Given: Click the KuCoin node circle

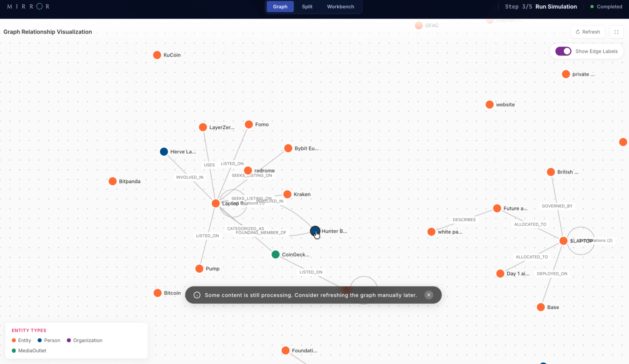Looking at the screenshot, I should 157,55.
